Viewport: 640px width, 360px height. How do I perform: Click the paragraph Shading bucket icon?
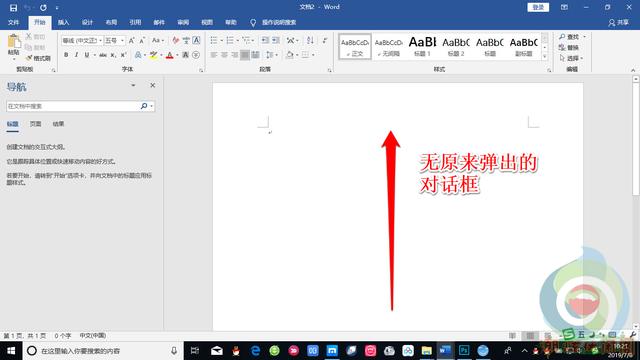pyautogui.click(x=289, y=55)
